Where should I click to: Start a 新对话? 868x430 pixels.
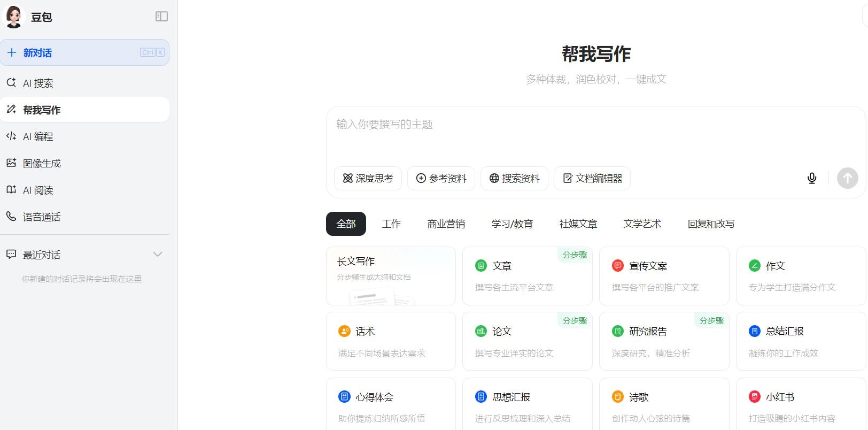(x=84, y=52)
